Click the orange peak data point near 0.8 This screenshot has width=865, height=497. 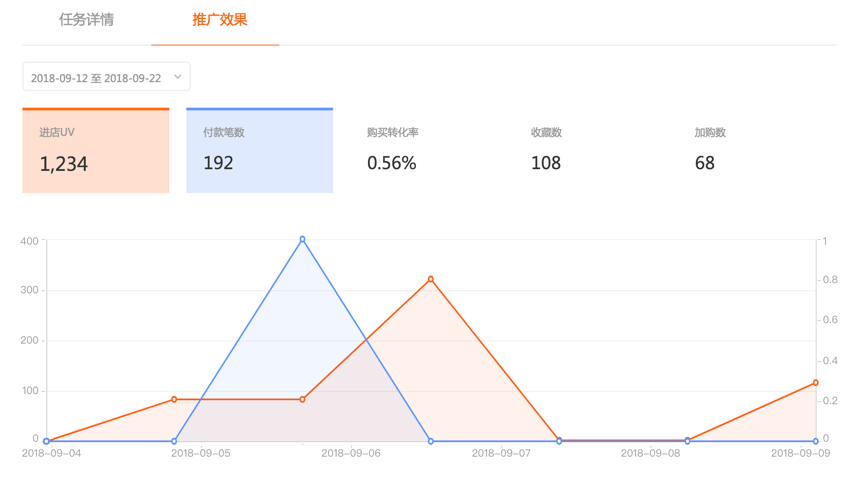(x=431, y=279)
